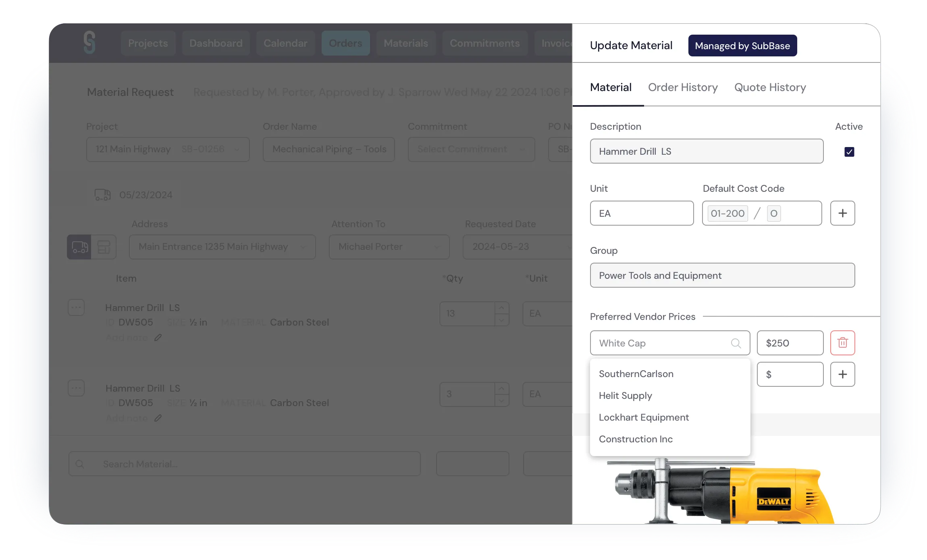Click the Search Material field
This screenshot has width=927, height=560.
tap(245, 464)
